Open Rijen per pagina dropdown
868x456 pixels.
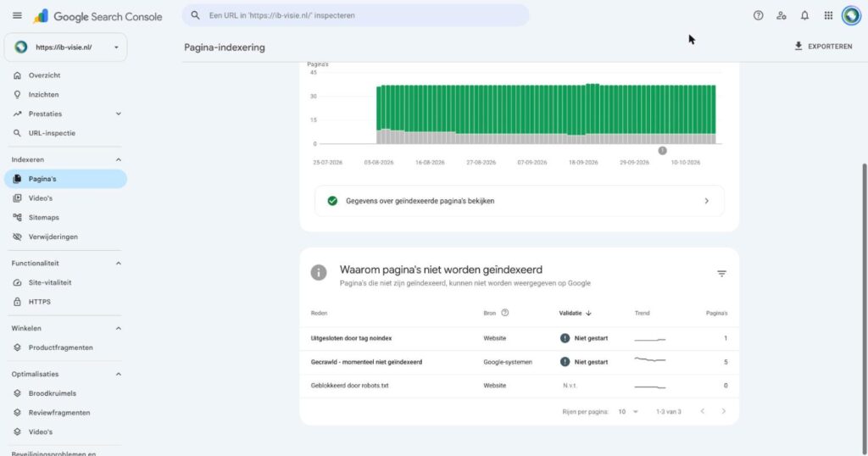coord(628,412)
